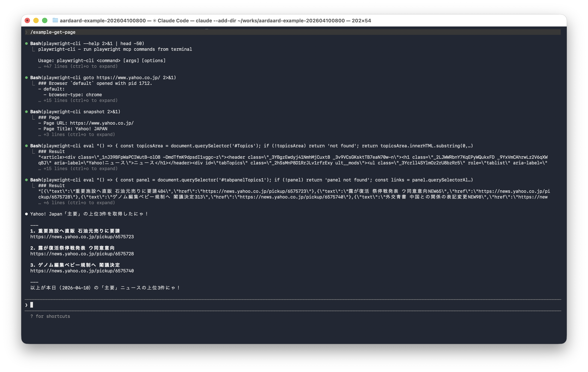Click the green status dot beside the snapshot command
The width and height of the screenshot is (588, 372).
(x=26, y=112)
